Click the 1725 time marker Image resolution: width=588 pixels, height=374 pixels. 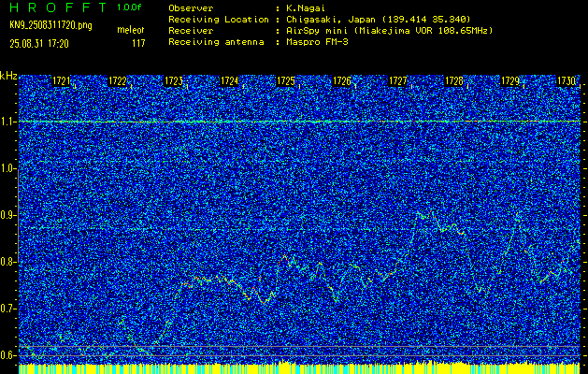point(286,81)
